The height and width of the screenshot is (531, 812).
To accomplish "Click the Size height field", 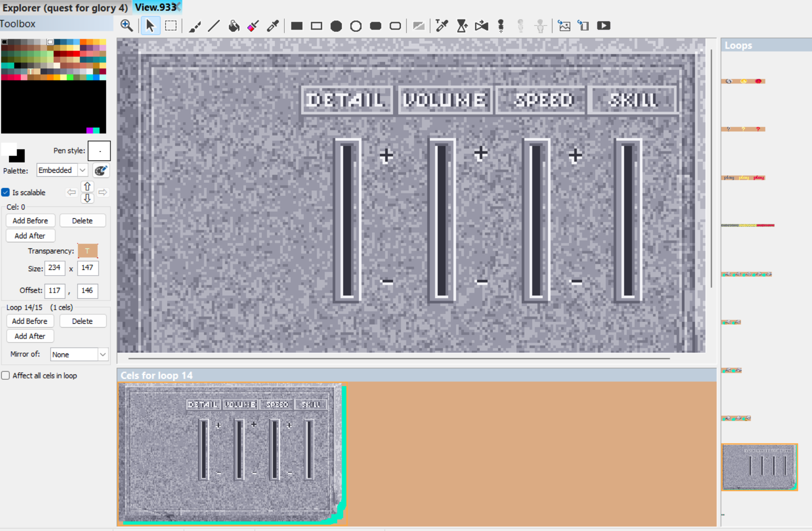I will pyautogui.click(x=87, y=268).
